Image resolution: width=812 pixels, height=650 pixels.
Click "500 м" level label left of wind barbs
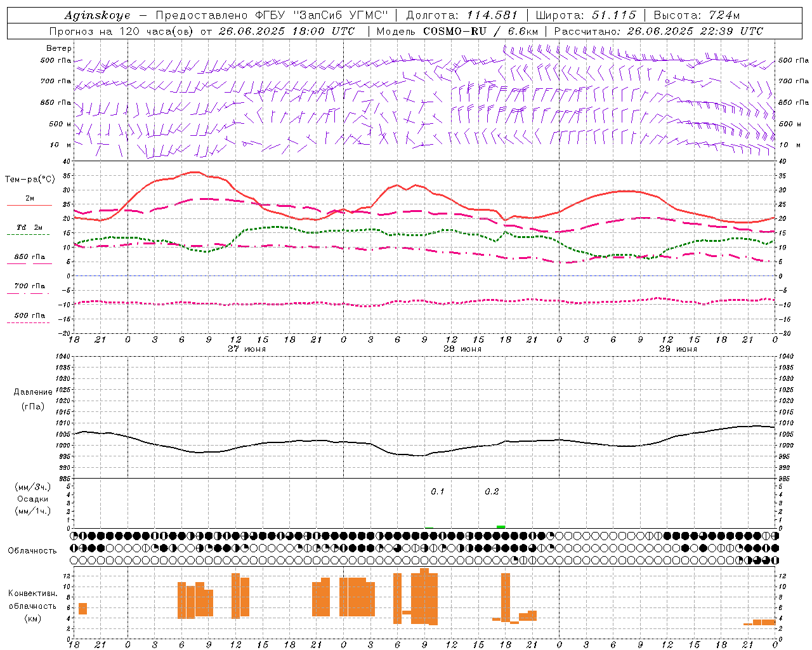coord(60,124)
